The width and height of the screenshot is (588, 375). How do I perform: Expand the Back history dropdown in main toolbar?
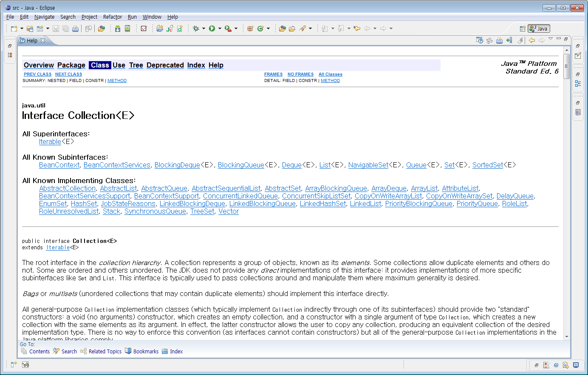pos(375,28)
